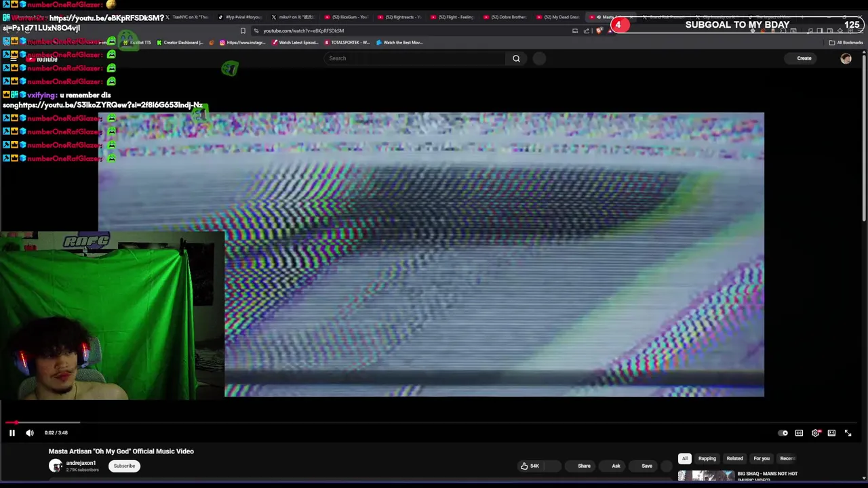Open the BIG SHAQ video thumbnail
This screenshot has height=488, width=868.
coord(706,476)
